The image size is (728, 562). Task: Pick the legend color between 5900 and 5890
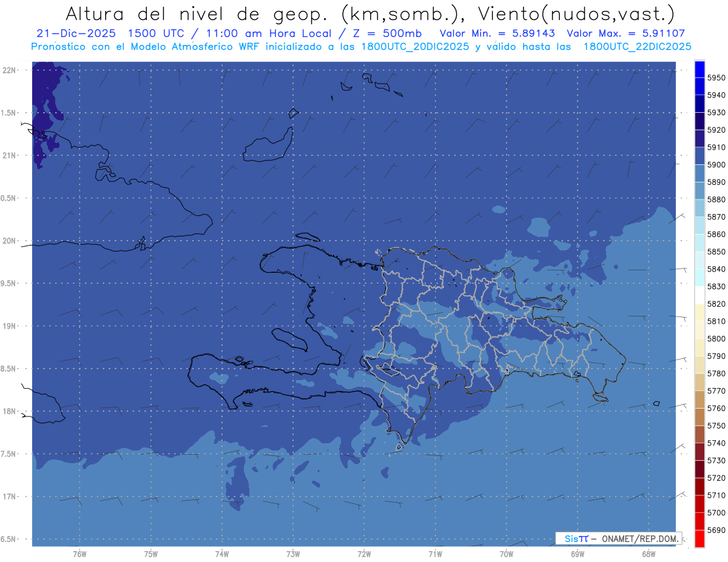point(699,173)
